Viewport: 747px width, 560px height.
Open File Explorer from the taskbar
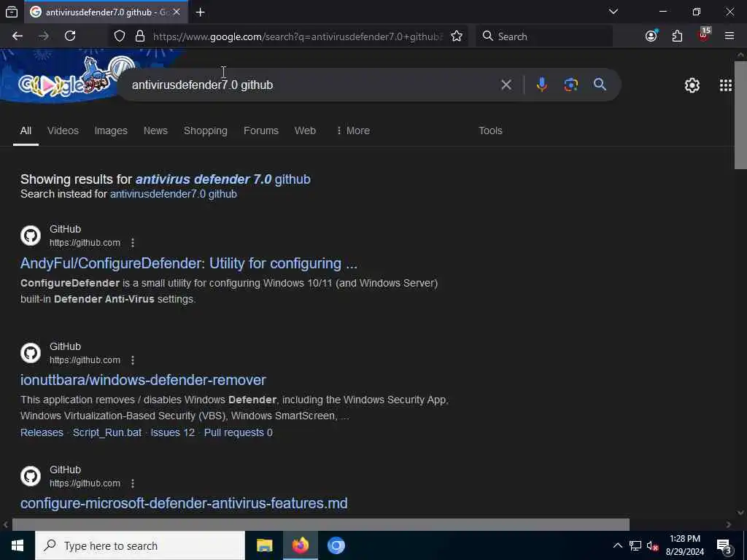264,545
